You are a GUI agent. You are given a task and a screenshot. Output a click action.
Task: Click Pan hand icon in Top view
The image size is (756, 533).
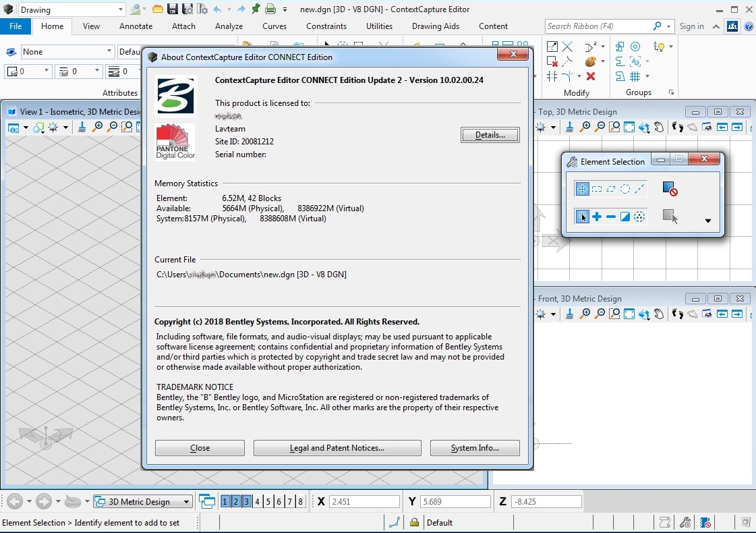tap(659, 127)
